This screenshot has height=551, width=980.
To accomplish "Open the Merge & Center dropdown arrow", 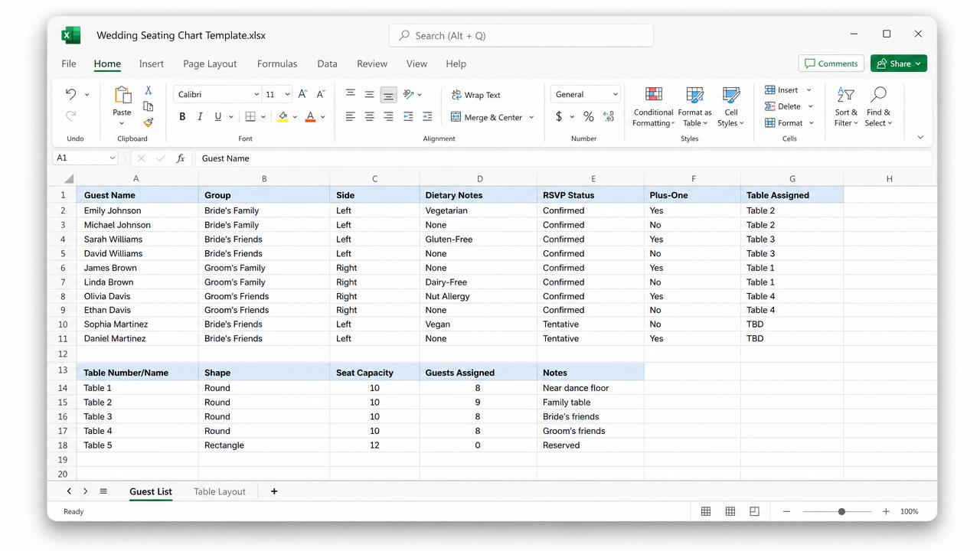I will [x=531, y=117].
